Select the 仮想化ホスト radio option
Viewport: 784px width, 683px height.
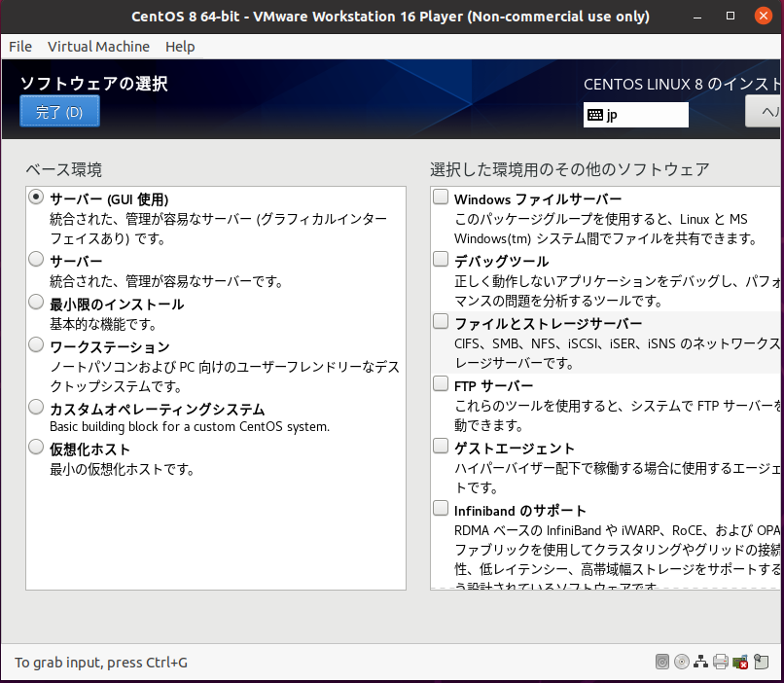pos(36,448)
